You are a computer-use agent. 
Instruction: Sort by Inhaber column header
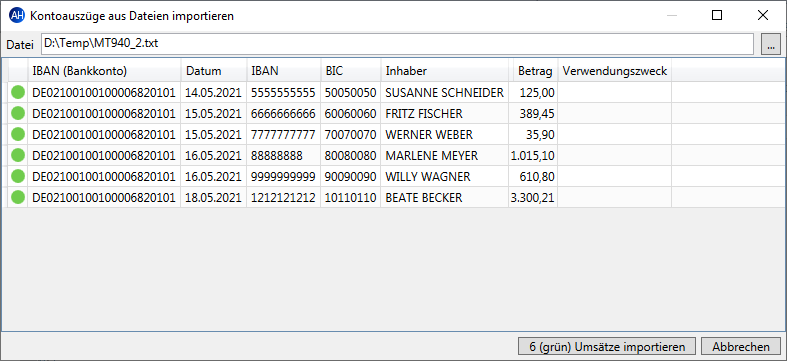(x=444, y=71)
